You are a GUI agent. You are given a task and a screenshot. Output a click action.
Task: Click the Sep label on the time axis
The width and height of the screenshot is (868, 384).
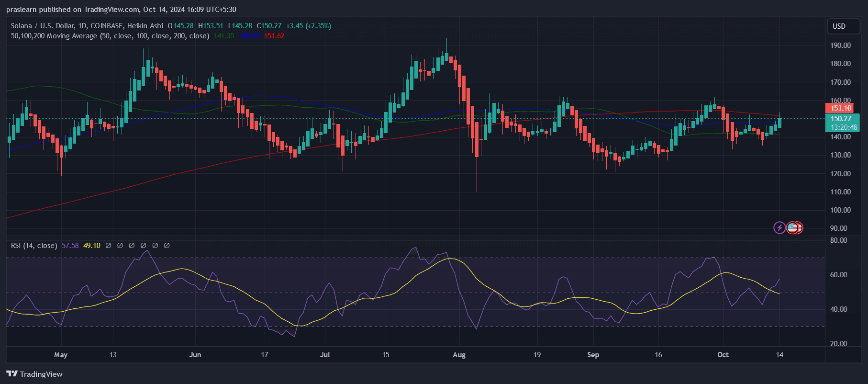[593, 355]
